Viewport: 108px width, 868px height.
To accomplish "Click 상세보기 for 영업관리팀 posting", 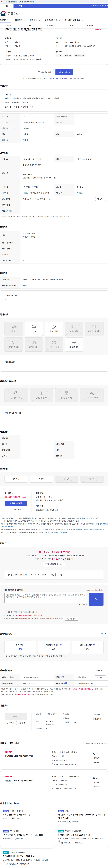I will [x=97, y=758].
